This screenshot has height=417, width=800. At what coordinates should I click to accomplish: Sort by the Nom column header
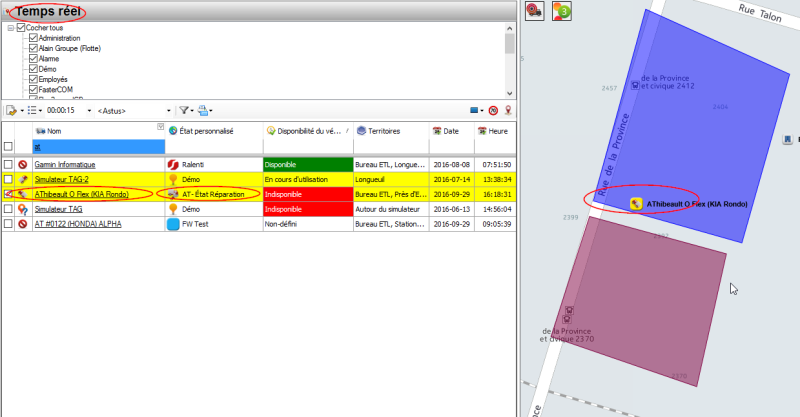coord(54,131)
